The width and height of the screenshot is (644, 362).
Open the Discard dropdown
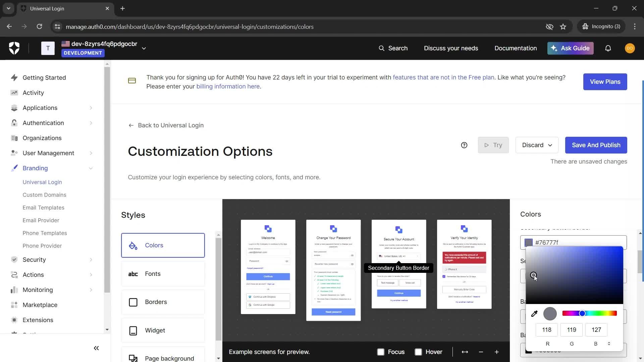[x=537, y=145]
